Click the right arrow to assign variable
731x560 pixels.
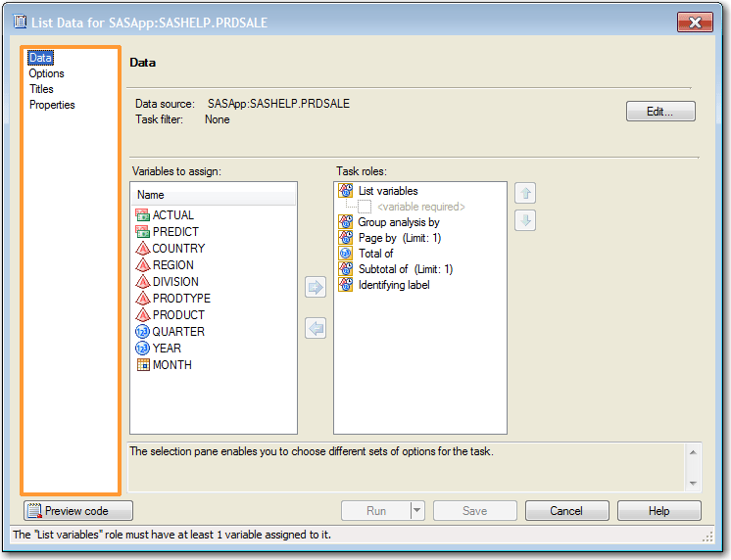316,288
